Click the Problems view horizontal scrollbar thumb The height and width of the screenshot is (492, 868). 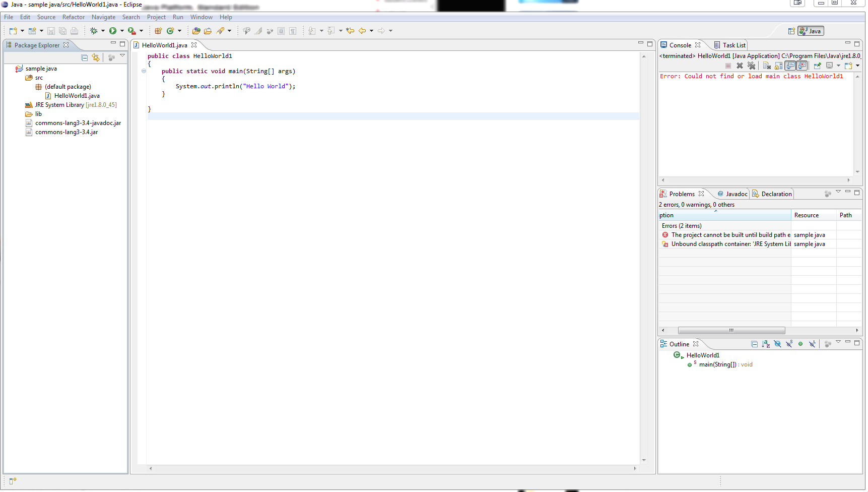click(731, 331)
